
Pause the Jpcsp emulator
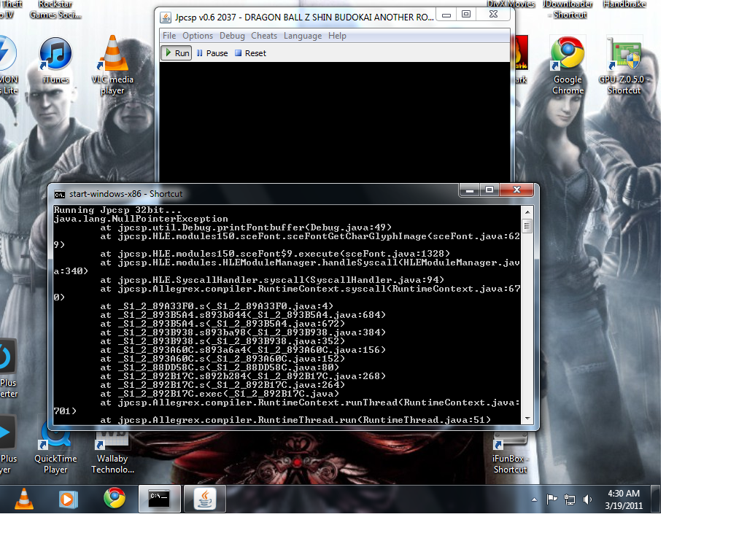tap(212, 53)
